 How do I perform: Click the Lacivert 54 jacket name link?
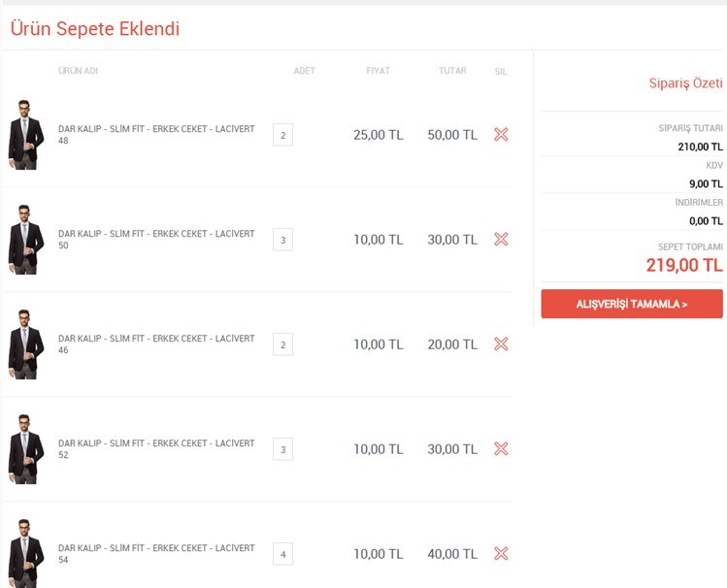pos(156,548)
